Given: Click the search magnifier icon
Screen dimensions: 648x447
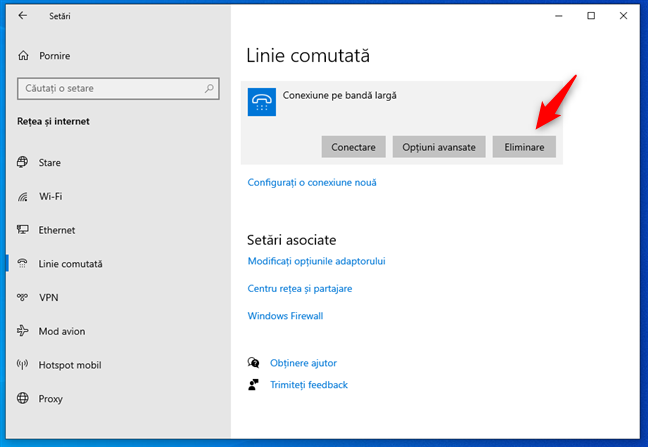Looking at the screenshot, I should coord(210,89).
